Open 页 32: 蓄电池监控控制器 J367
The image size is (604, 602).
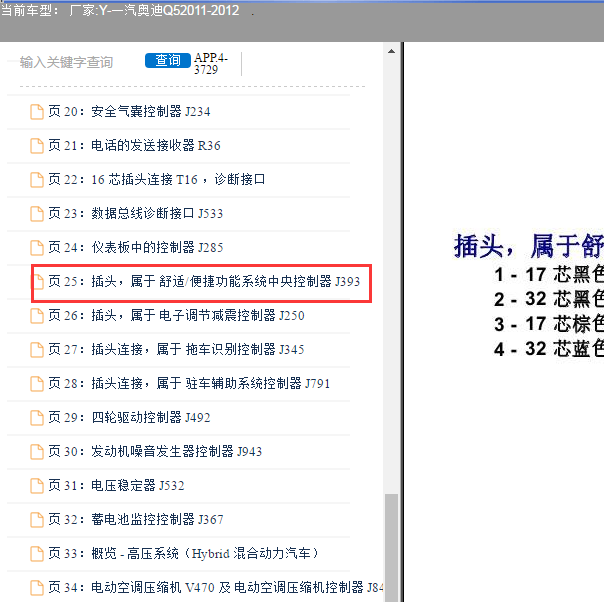(136, 519)
